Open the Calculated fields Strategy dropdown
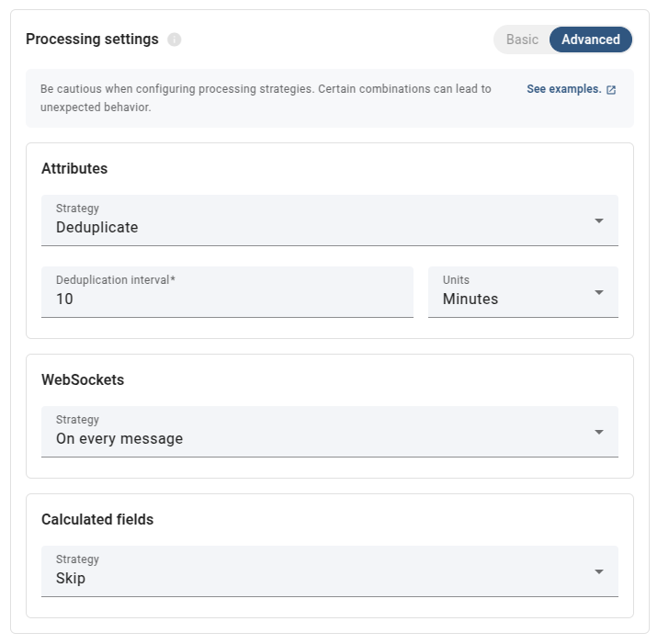The width and height of the screenshot is (669, 644). coord(312,571)
